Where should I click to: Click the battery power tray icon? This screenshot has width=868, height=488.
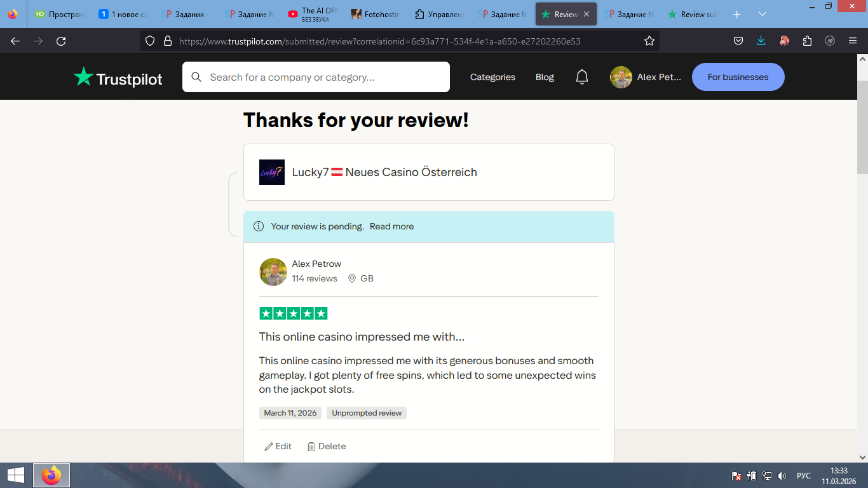(x=752, y=475)
